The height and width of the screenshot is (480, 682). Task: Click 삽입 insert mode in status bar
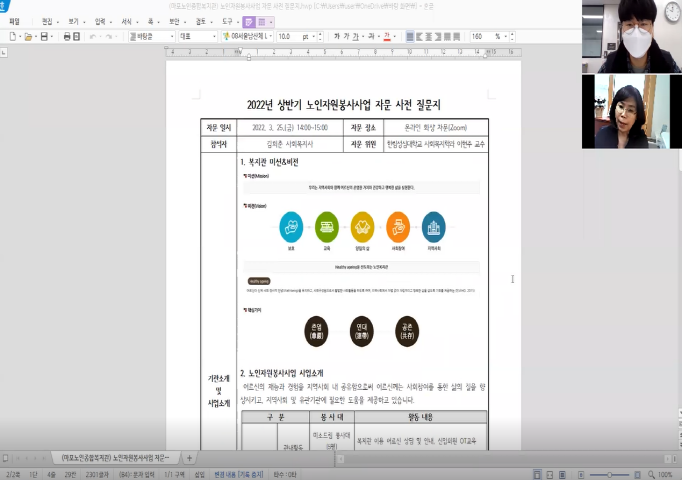(199, 474)
